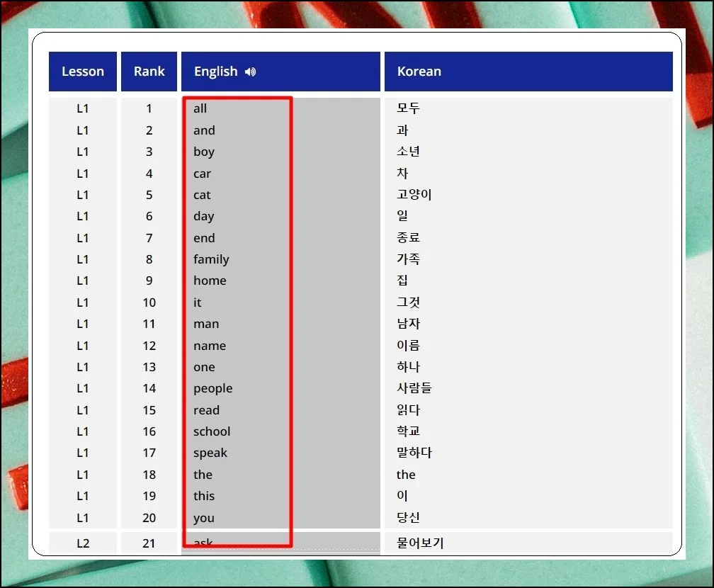Click the Korean word "말하다"

[x=414, y=453]
